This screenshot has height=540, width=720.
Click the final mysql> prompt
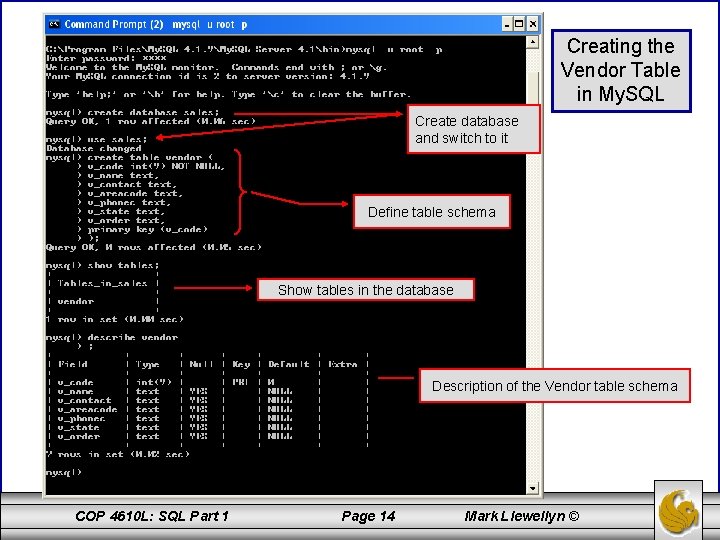point(64,472)
